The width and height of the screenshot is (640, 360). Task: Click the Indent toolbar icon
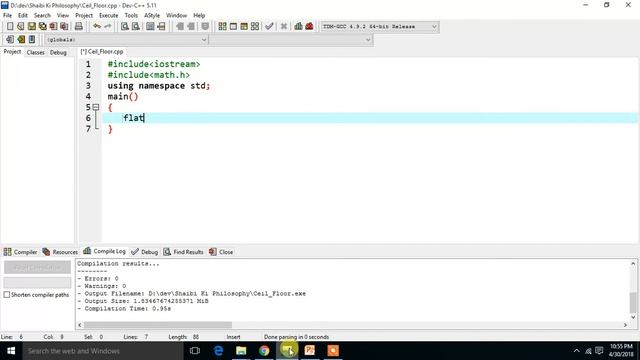point(180,27)
